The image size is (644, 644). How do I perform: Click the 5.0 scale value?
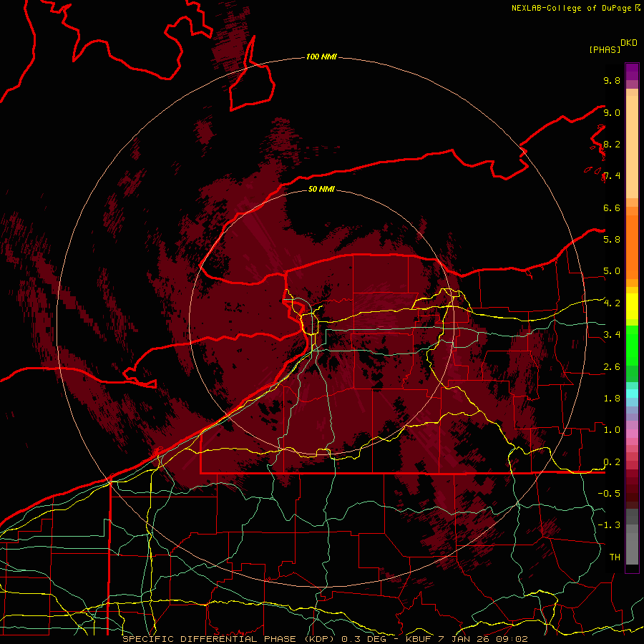coord(612,271)
